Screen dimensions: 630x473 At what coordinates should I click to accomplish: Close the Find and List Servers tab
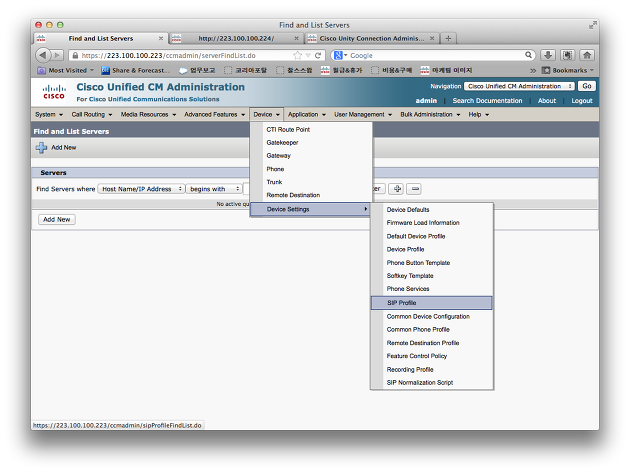coord(161,38)
